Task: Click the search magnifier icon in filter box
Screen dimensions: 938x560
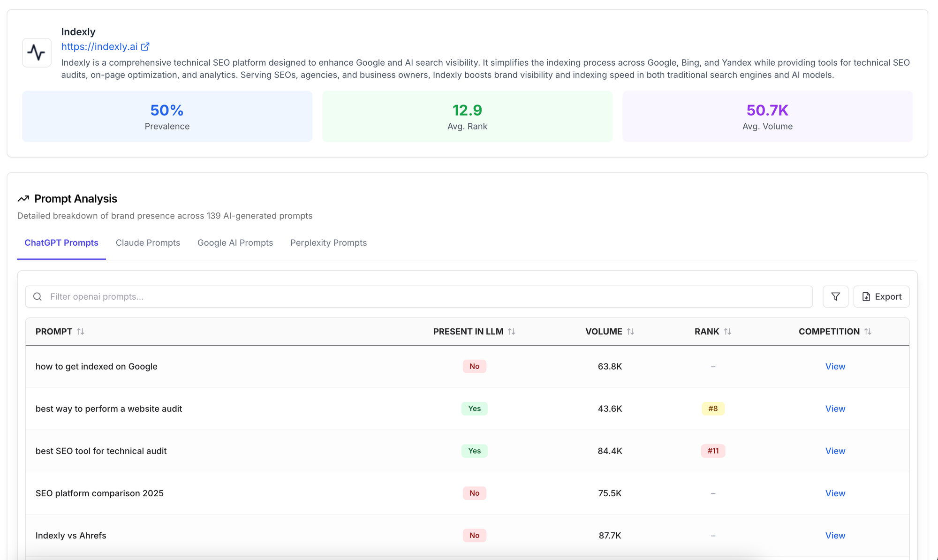Action: (x=38, y=296)
